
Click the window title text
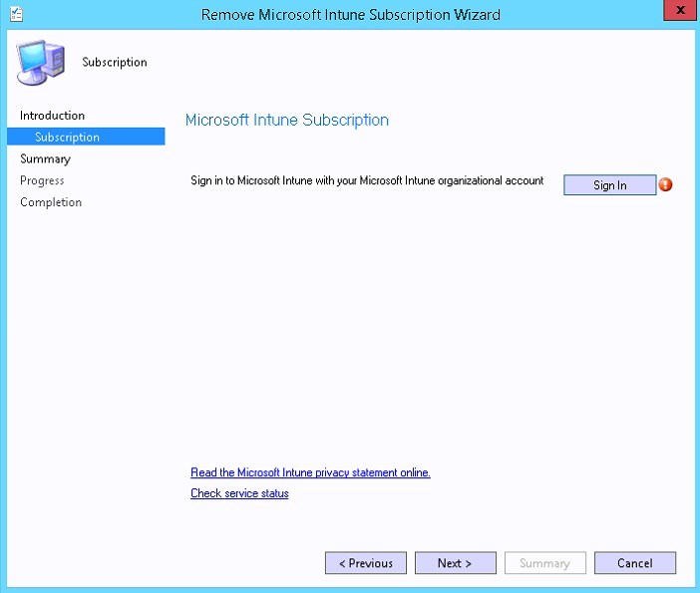(350, 15)
